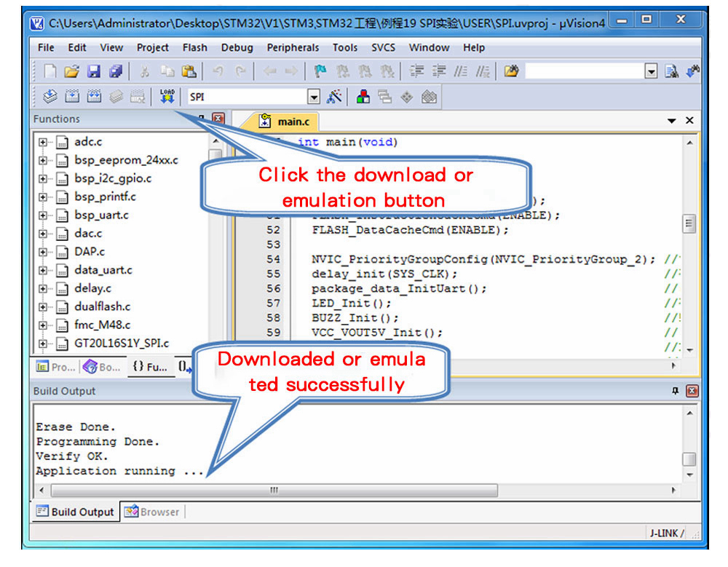The height and width of the screenshot is (567, 728).
Task: Create a new file from the toolbar
Action: [x=50, y=71]
